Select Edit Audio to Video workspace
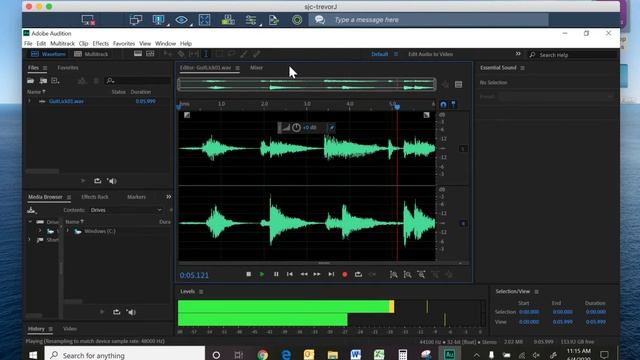 click(x=431, y=54)
